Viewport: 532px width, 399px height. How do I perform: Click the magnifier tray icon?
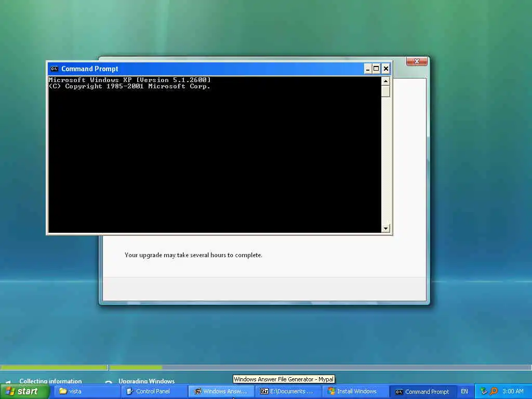(x=494, y=391)
